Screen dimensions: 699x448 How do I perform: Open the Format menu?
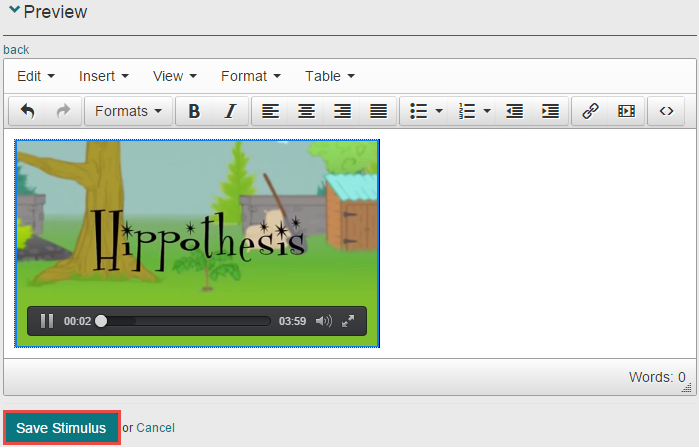point(251,76)
